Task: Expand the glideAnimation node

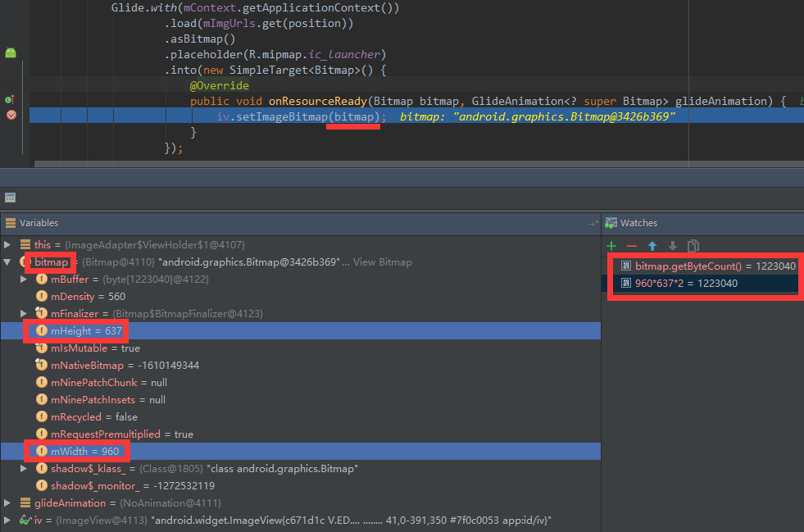Action: pos(7,502)
